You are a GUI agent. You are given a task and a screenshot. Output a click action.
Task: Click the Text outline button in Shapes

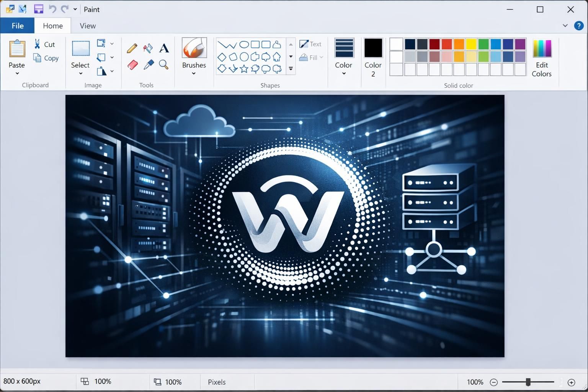(310, 44)
